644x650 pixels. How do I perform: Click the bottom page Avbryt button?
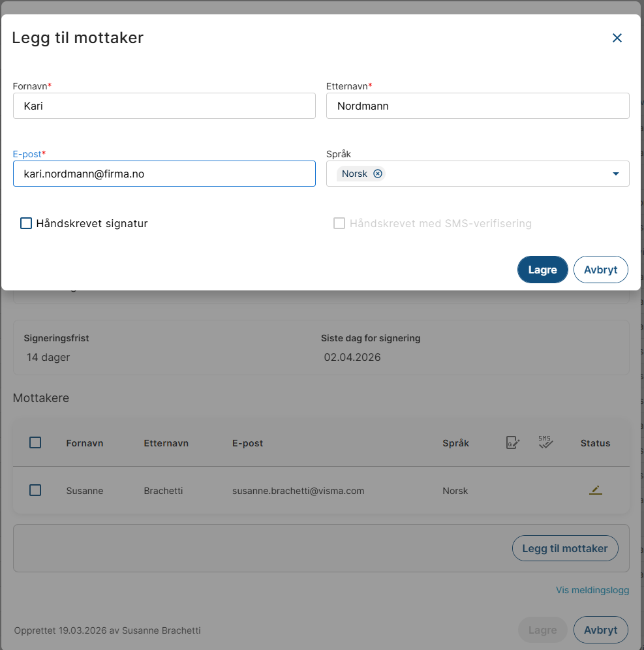point(600,630)
